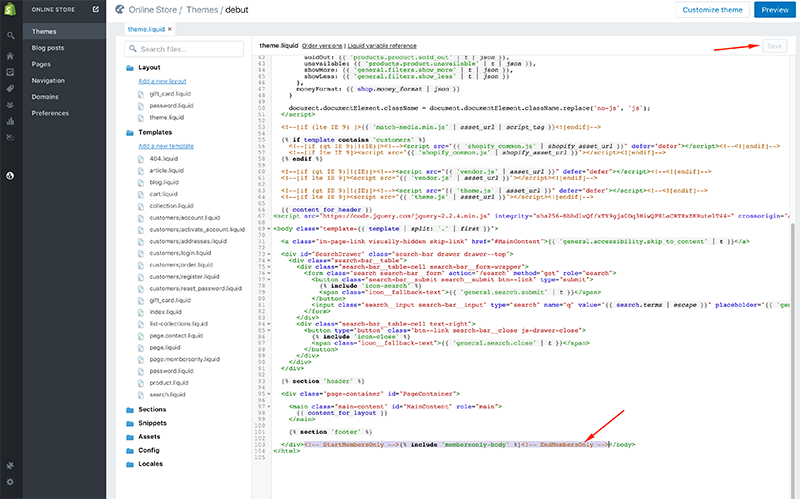Screen dimensions: 800x499
Task: Click file icon next to product.liquid
Action: tap(141, 383)
